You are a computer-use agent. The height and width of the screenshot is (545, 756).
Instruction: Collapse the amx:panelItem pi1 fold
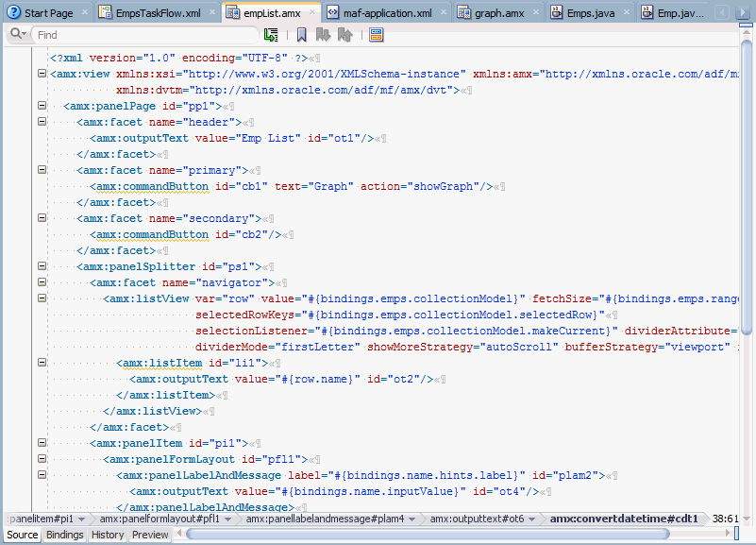[x=42, y=443]
